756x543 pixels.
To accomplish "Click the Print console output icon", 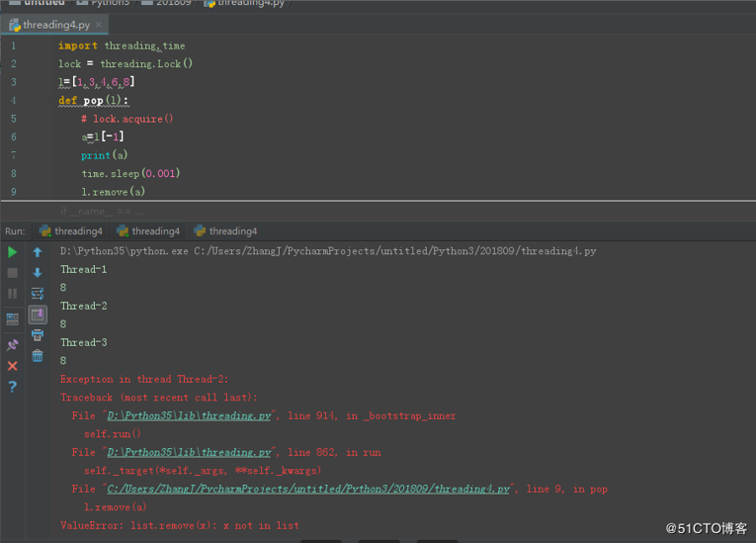I will 38,335.
